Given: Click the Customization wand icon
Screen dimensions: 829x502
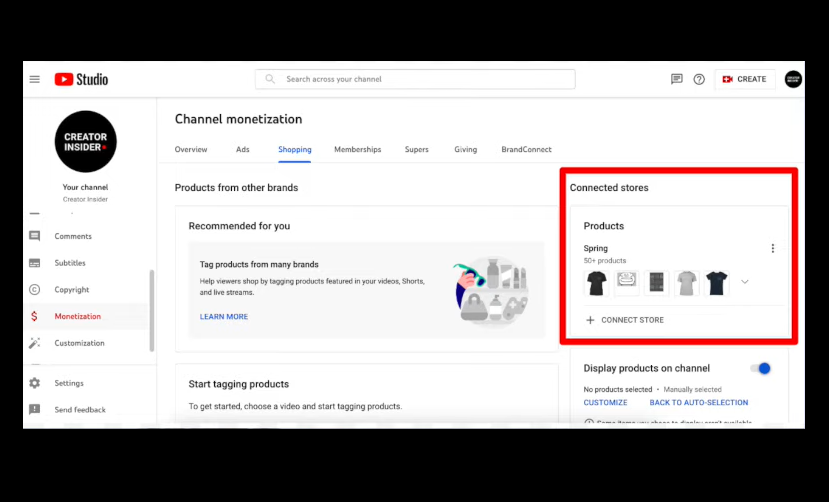Looking at the screenshot, I should coord(34,343).
